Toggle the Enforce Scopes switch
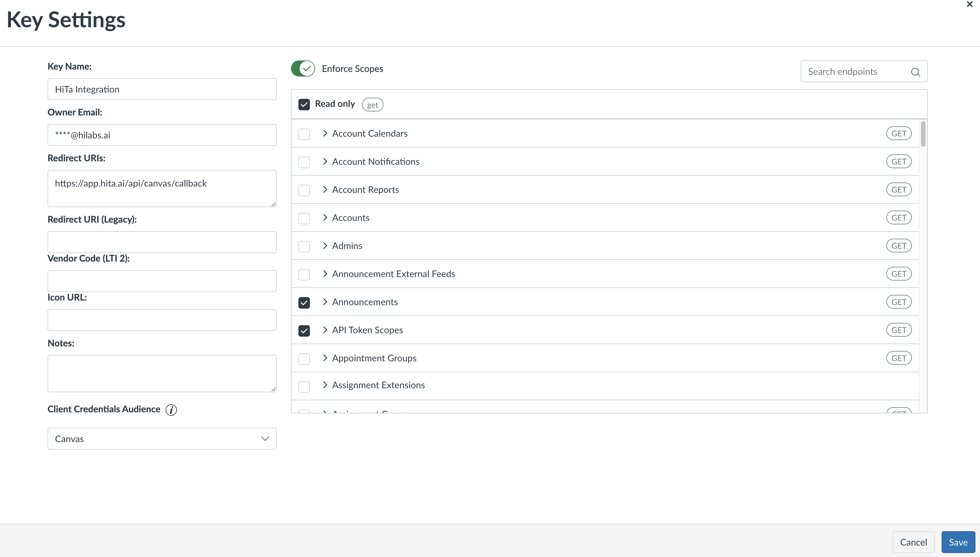The image size is (980, 557). [303, 68]
